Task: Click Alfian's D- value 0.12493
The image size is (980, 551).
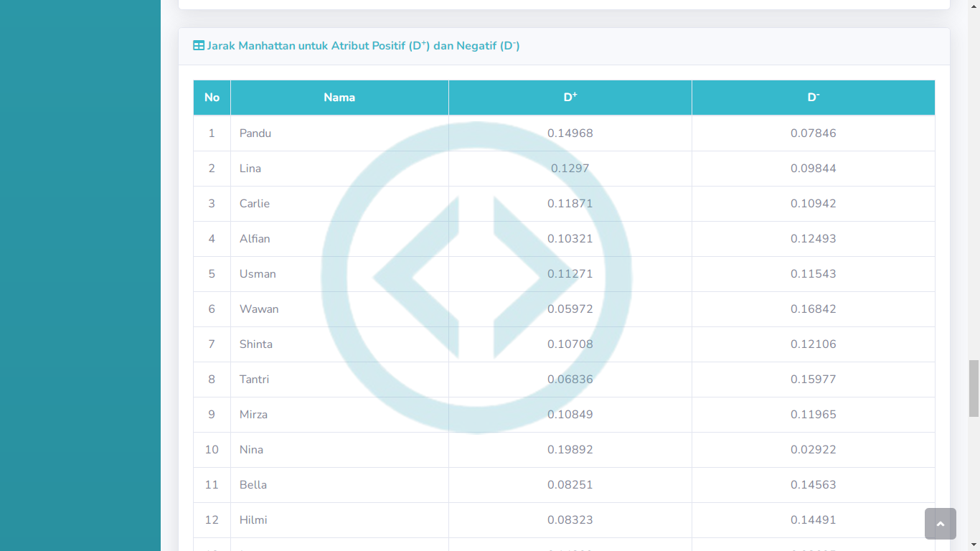Action: (813, 239)
